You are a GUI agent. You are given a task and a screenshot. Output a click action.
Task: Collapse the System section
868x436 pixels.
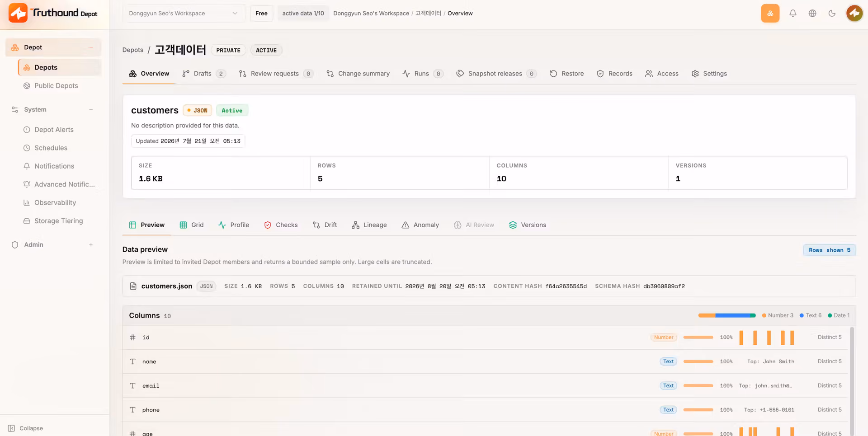point(91,110)
